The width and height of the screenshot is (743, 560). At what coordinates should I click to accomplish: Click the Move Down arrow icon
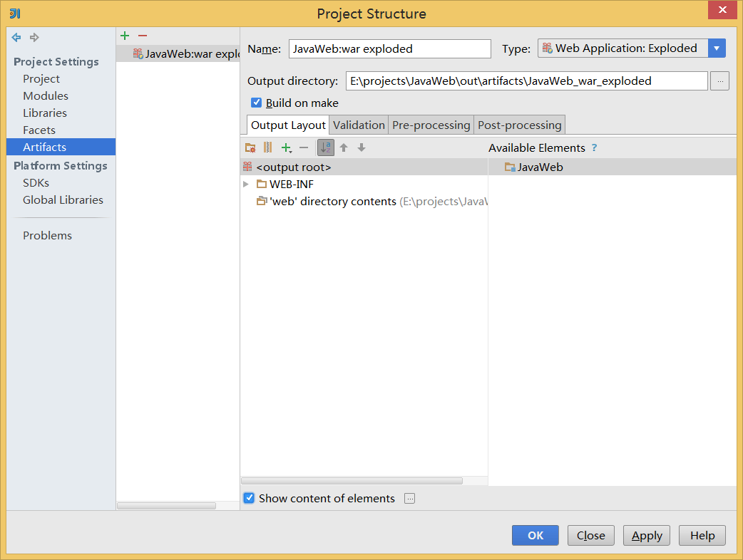pyautogui.click(x=362, y=147)
